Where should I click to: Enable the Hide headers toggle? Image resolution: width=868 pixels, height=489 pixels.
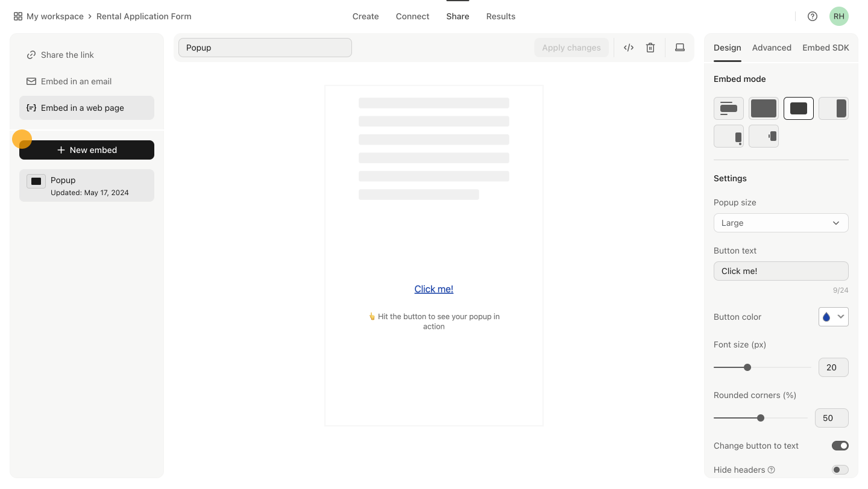[840, 470]
